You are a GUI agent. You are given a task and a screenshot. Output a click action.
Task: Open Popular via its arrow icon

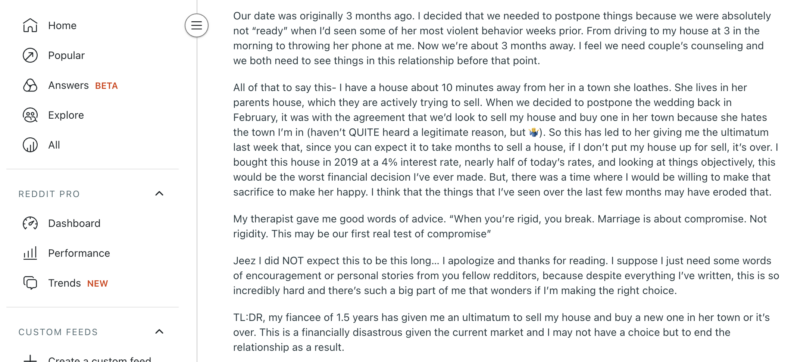(30, 55)
